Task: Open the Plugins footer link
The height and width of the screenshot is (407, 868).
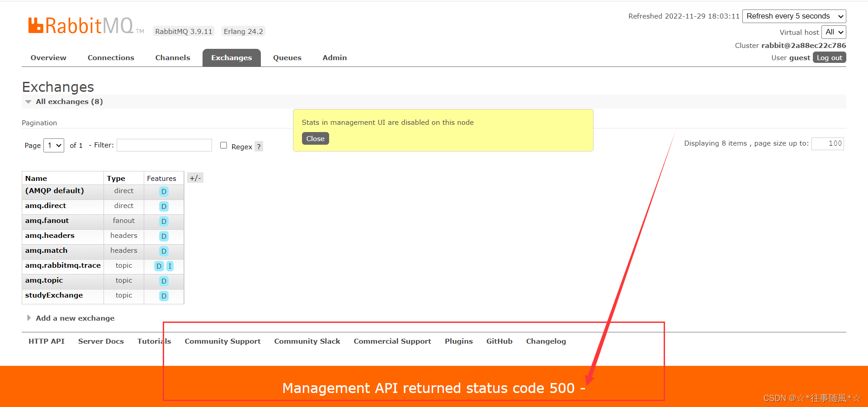Action: (x=458, y=341)
